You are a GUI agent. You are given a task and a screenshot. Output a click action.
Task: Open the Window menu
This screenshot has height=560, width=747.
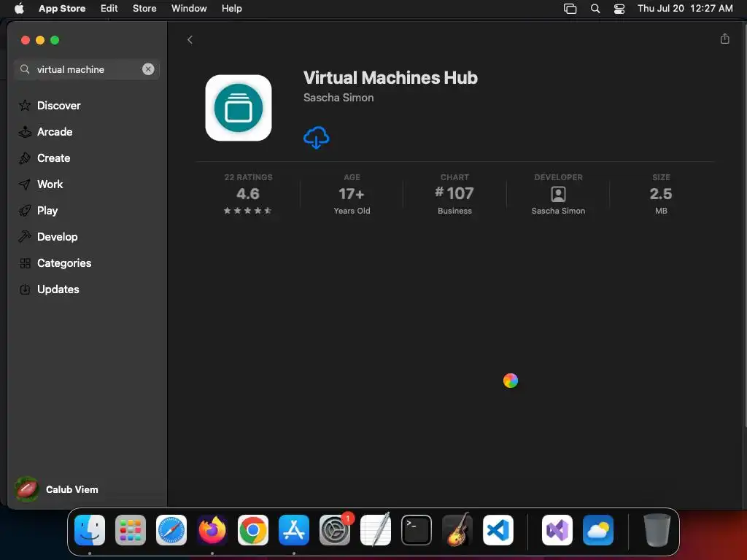[189, 8]
